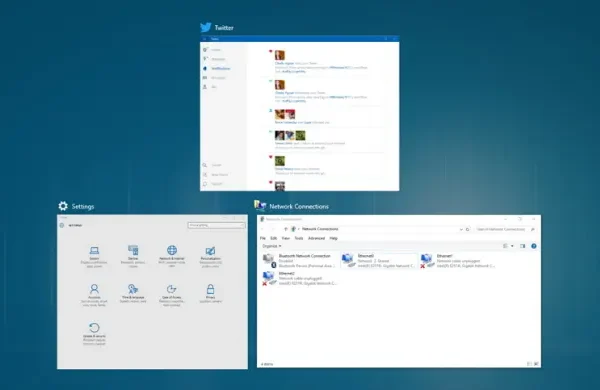Open Tools menu in Network Connections
Screen dimensions: 600x390
point(299,238)
